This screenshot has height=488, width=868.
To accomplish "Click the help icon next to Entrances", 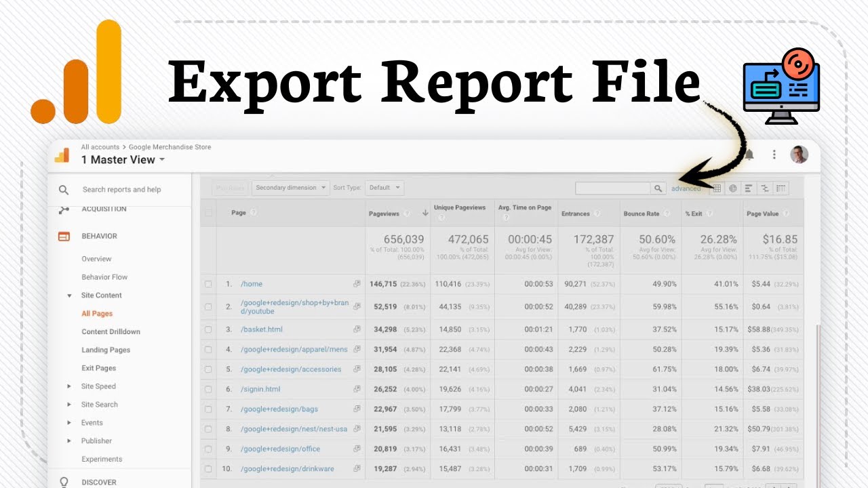I will (x=597, y=213).
